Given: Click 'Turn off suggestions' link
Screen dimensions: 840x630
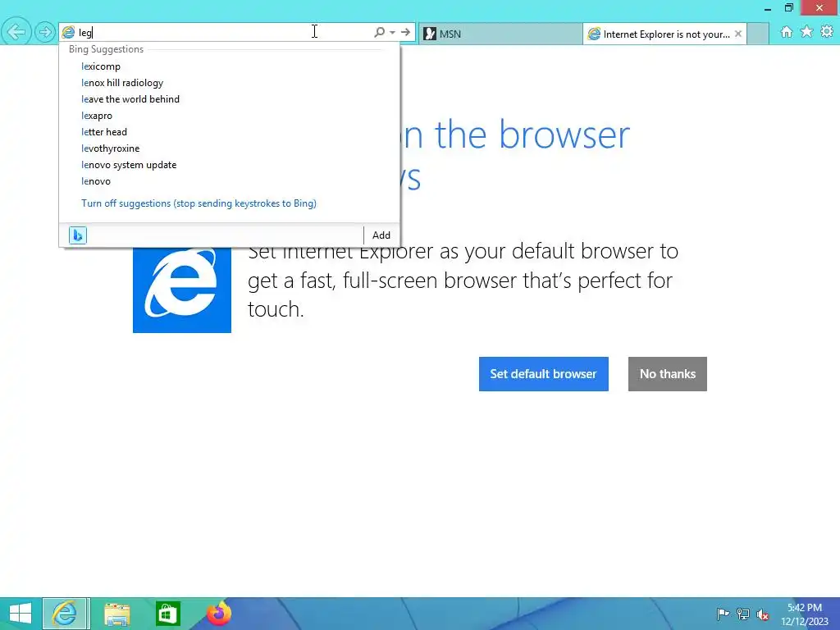Looking at the screenshot, I should tap(199, 203).
